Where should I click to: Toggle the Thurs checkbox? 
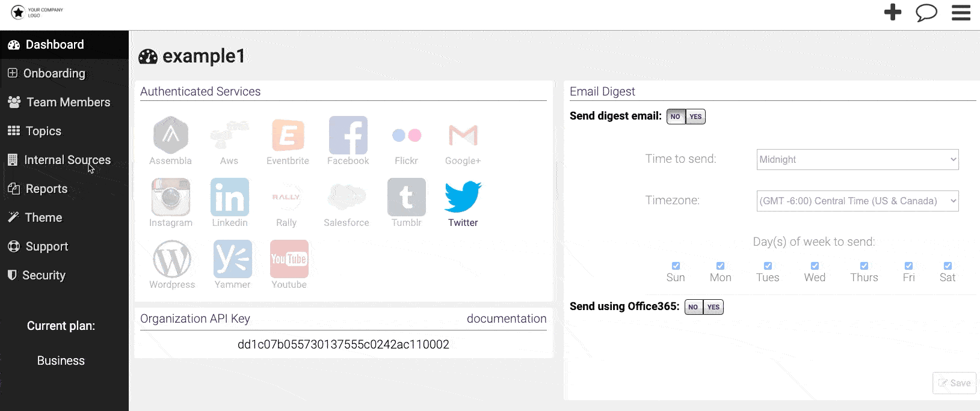(864, 266)
